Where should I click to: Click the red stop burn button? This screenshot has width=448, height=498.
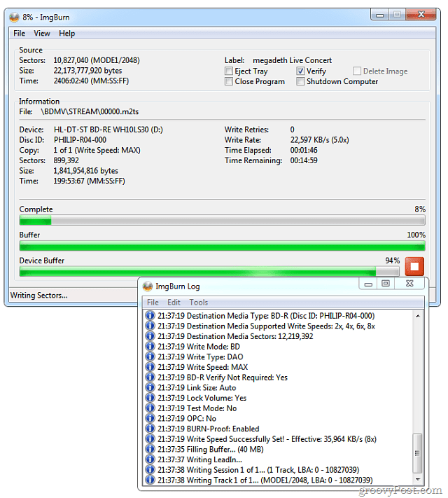(x=414, y=266)
